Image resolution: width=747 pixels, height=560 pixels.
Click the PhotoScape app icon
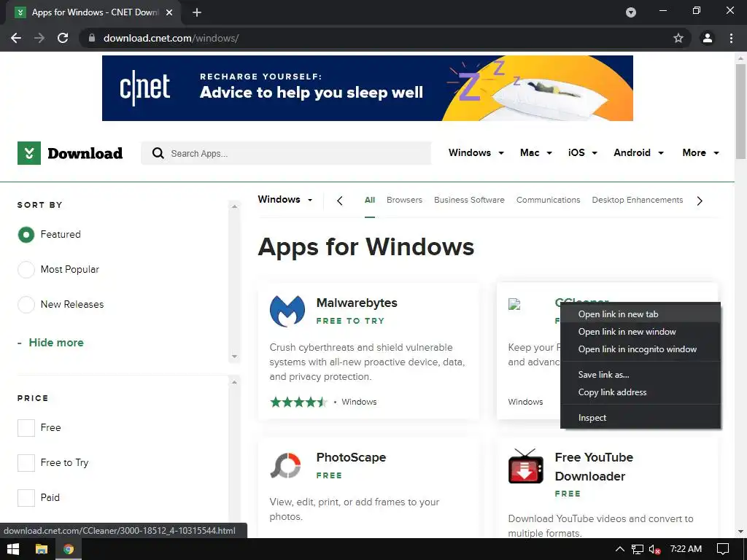click(285, 465)
